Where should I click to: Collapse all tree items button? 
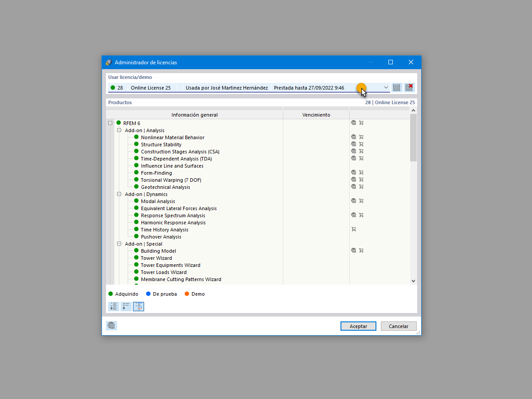tap(126, 306)
